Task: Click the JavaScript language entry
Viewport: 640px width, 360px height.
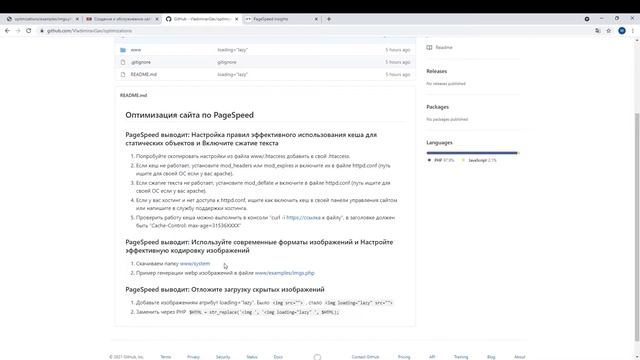Action: tap(479, 160)
